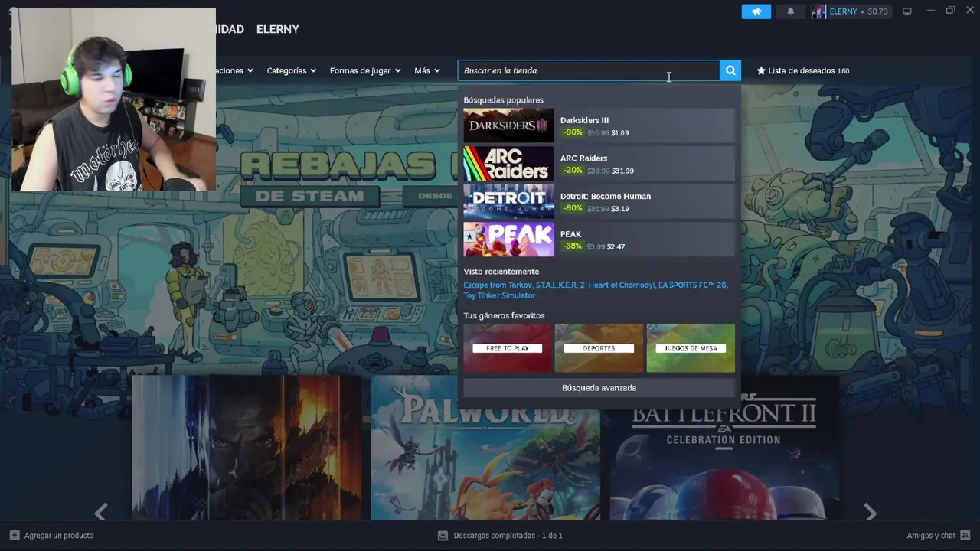
Task: Expand the Más dropdown
Action: pos(427,70)
